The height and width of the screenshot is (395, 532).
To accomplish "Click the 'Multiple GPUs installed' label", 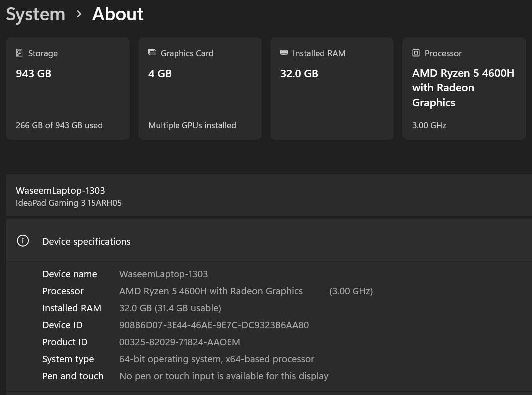I will (192, 125).
